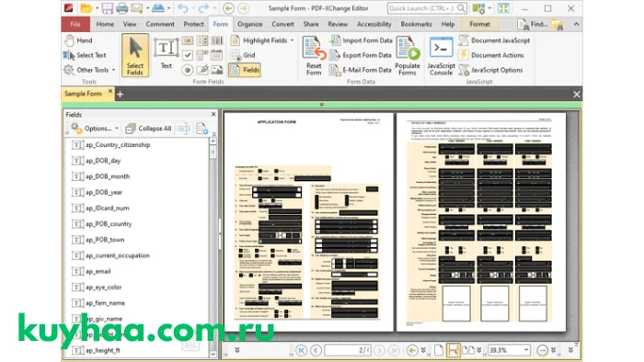Add a digital signature field
Viewport: 644px width, 362px height.
coord(202,70)
